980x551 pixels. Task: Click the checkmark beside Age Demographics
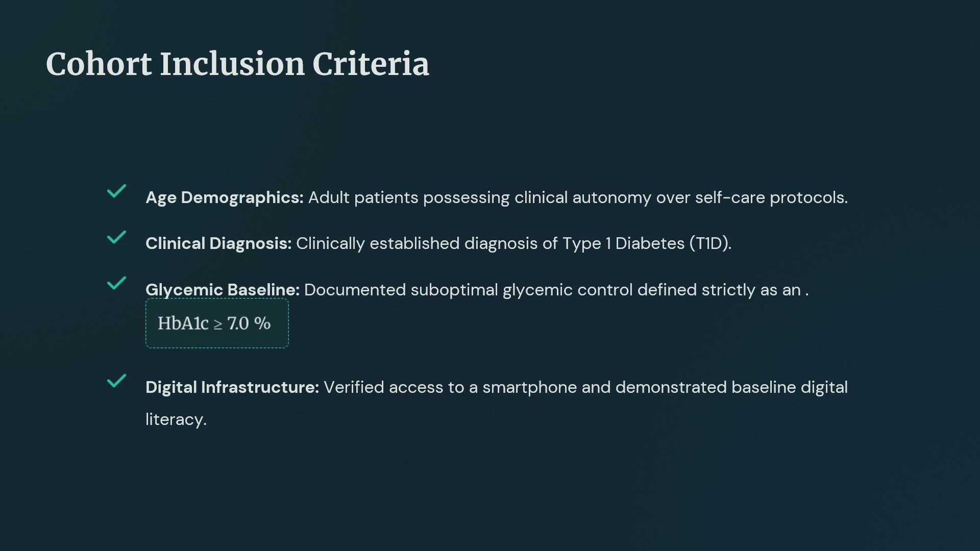(x=116, y=191)
